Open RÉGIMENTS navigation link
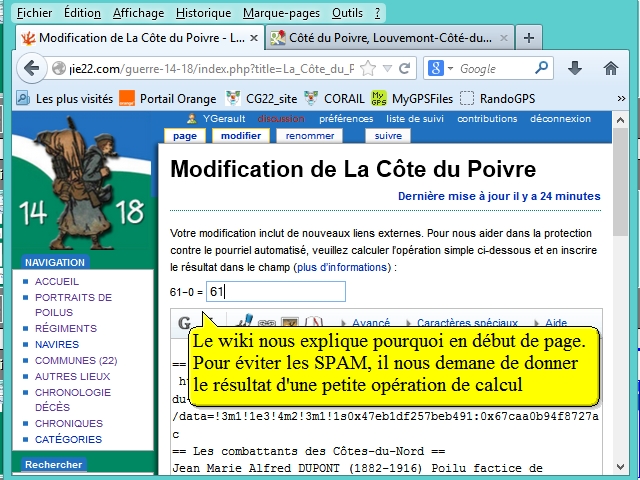Viewport: 640px width, 480px height. 66,329
